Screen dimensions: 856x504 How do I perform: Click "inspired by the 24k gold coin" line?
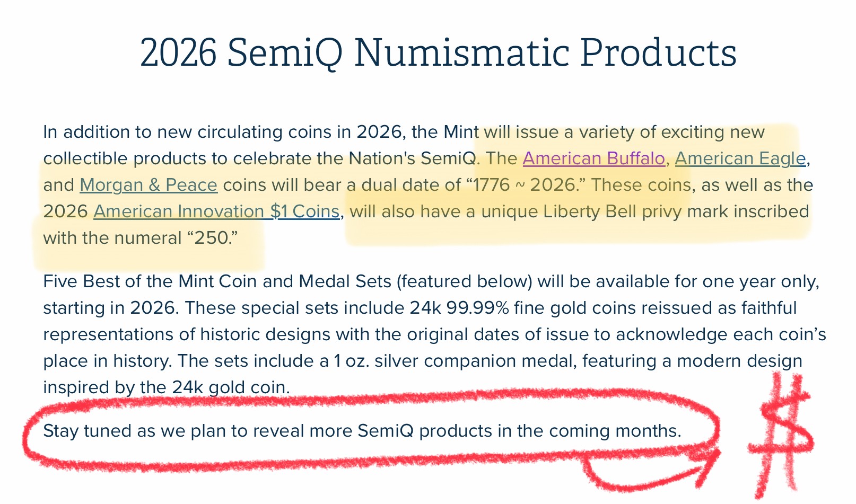[x=166, y=387]
